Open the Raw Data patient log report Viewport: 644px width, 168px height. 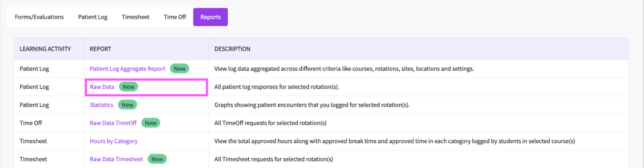[x=102, y=87]
